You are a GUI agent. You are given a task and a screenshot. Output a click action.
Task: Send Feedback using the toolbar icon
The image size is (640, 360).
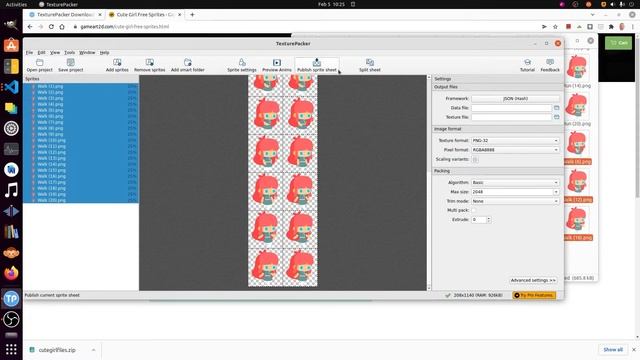(x=550, y=65)
